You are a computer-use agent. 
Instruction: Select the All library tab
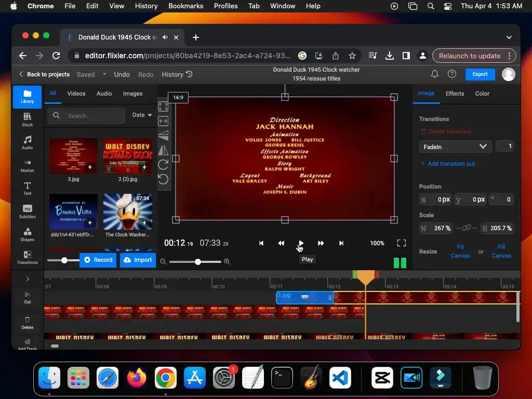pos(53,94)
